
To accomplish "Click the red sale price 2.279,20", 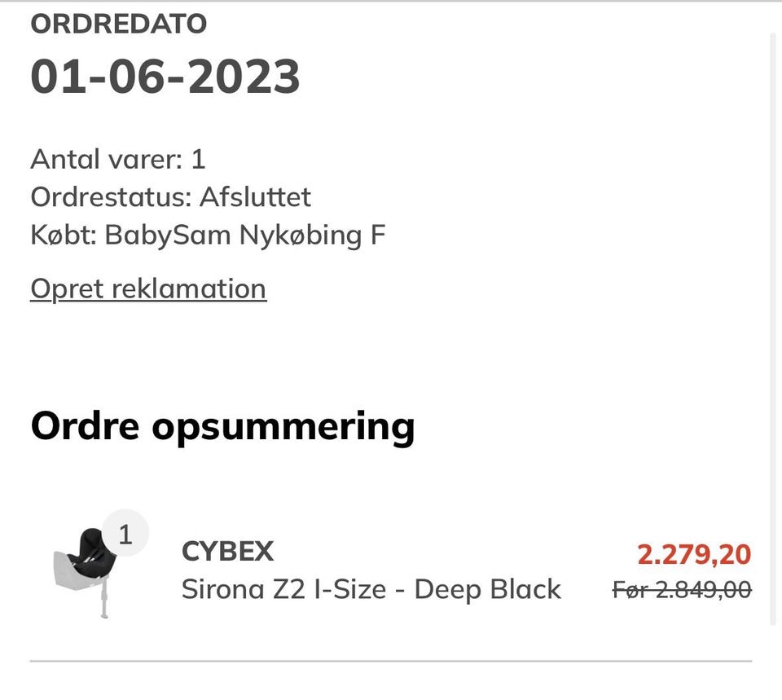I will pyautogui.click(x=693, y=555).
